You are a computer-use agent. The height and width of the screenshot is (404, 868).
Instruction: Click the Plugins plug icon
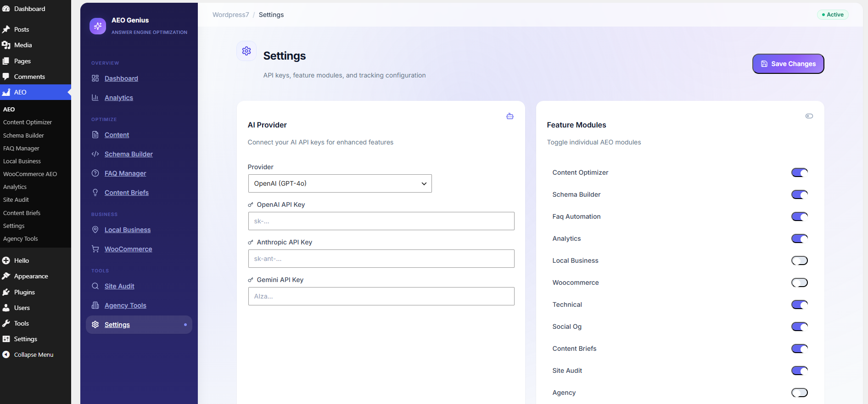coord(6,292)
